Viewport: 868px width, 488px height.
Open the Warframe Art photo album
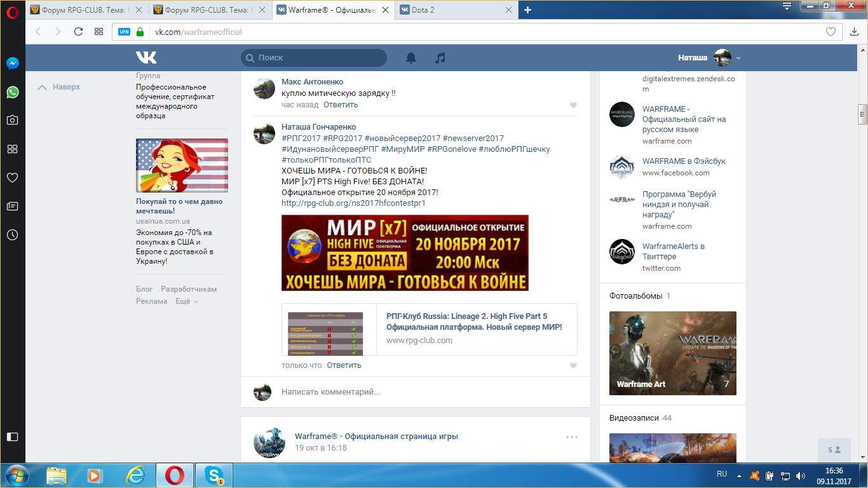673,353
